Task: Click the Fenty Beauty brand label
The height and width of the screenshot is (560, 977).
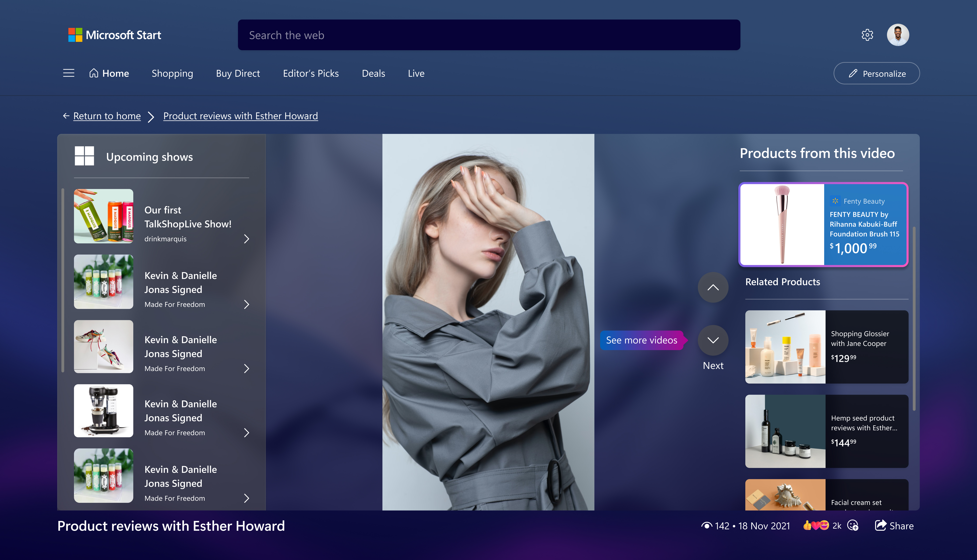Action: [x=864, y=201]
